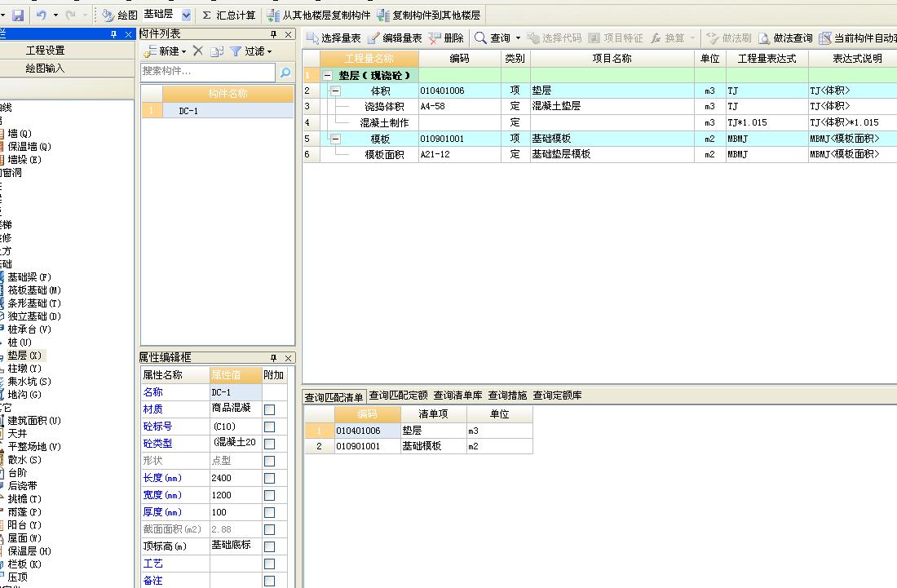Click 编辑量表 toolbar button
Image resolution: width=897 pixels, height=588 pixels.
[x=395, y=38]
